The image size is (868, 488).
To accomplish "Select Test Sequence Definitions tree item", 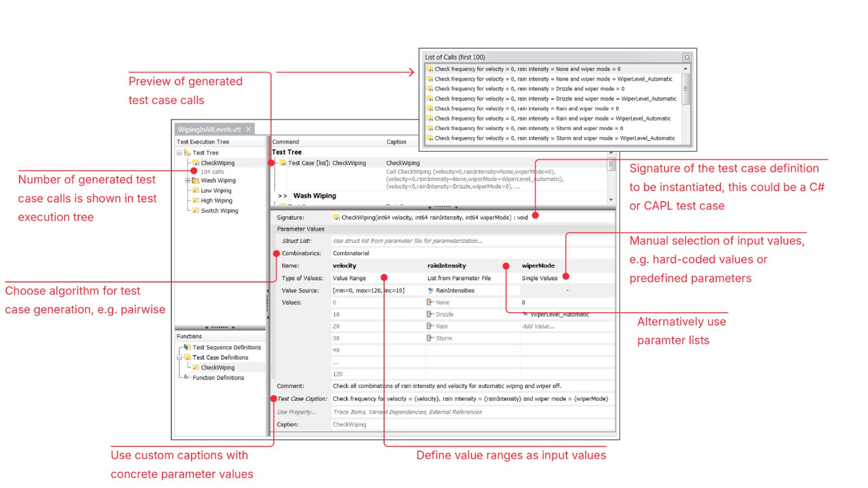I will (227, 348).
